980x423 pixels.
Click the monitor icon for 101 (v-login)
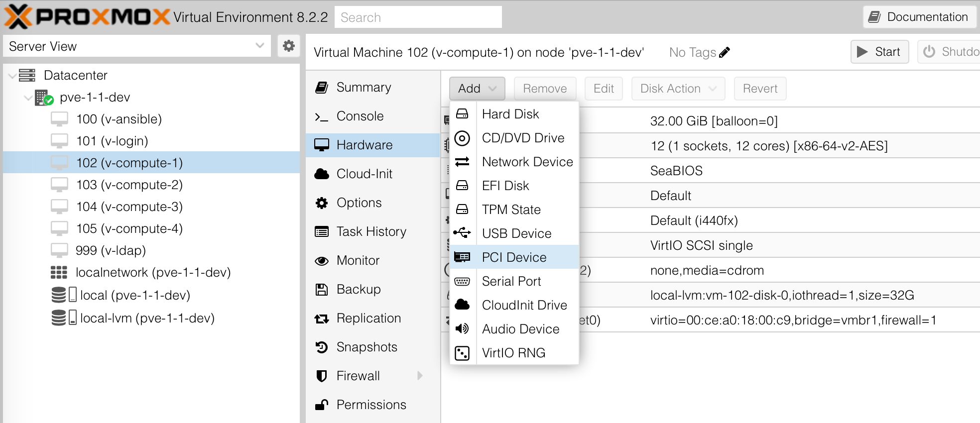point(59,141)
